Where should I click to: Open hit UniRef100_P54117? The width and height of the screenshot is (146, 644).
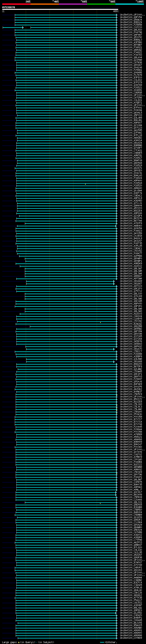pos(131,600)
